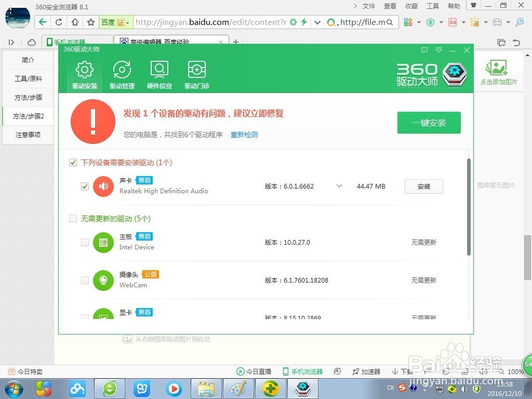Expand the version 6.0.1.6662 dropdown arrow
The width and height of the screenshot is (532, 399).
339,186
